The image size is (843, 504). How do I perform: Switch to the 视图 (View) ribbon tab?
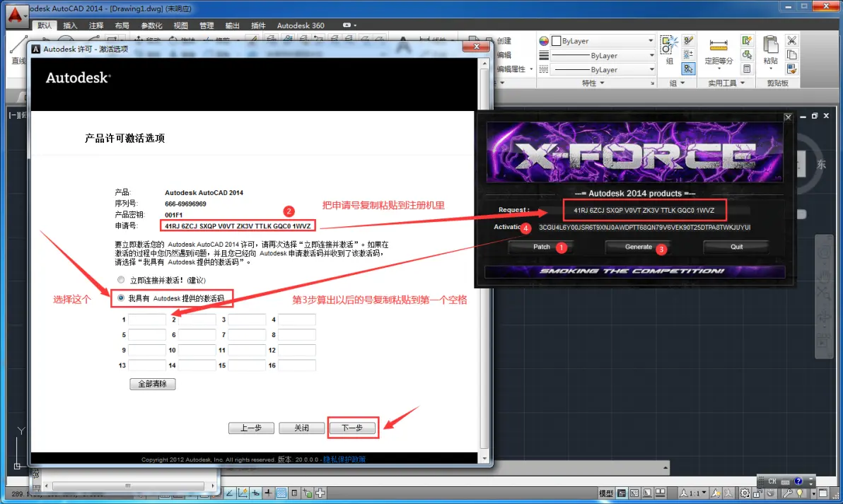180,25
